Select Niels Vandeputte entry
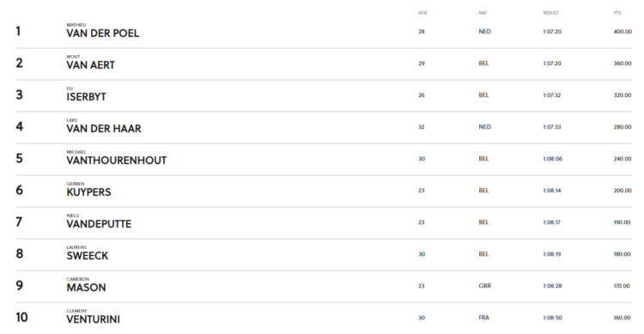644x334 pixels. [99, 223]
